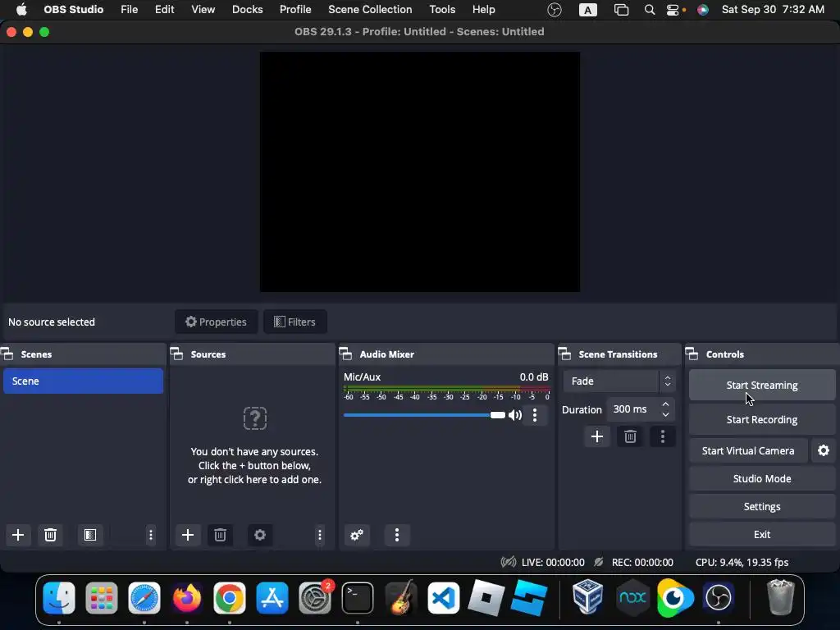Click Exit button
The width and height of the screenshot is (840, 630).
[762, 534]
